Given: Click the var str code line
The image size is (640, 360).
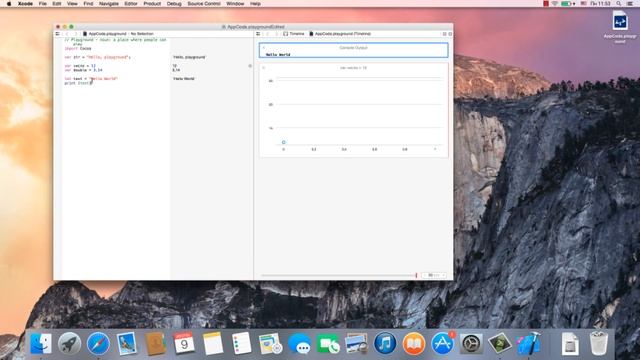Looking at the screenshot, I should (x=98, y=57).
